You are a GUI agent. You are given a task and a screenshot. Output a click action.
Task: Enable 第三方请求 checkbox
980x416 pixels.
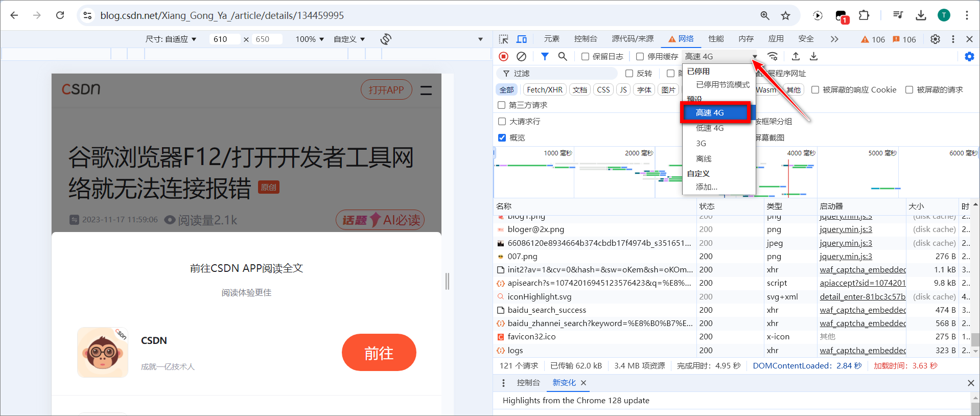pyautogui.click(x=502, y=105)
